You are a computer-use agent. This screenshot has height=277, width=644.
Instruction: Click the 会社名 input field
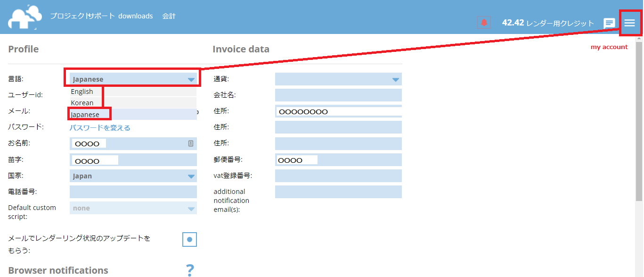click(x=338, y=95)
